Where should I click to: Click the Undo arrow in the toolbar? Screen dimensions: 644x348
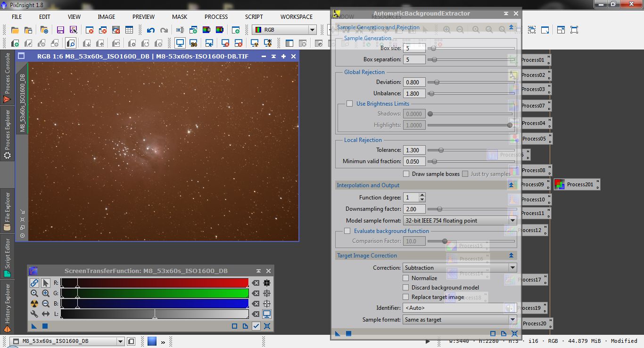click(x=150, y=30)
